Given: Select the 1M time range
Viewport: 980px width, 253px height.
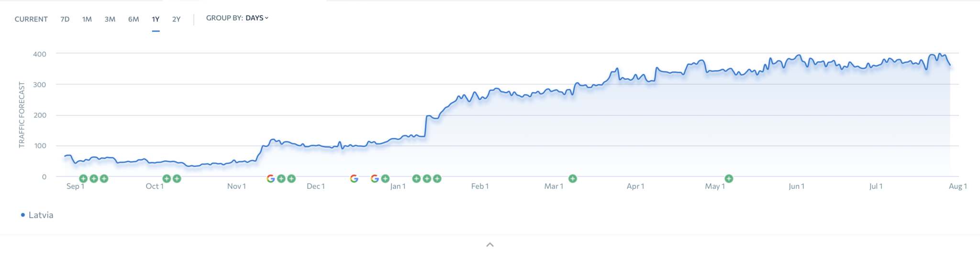Looking at the screenshot, I should [x=87, y=19].
